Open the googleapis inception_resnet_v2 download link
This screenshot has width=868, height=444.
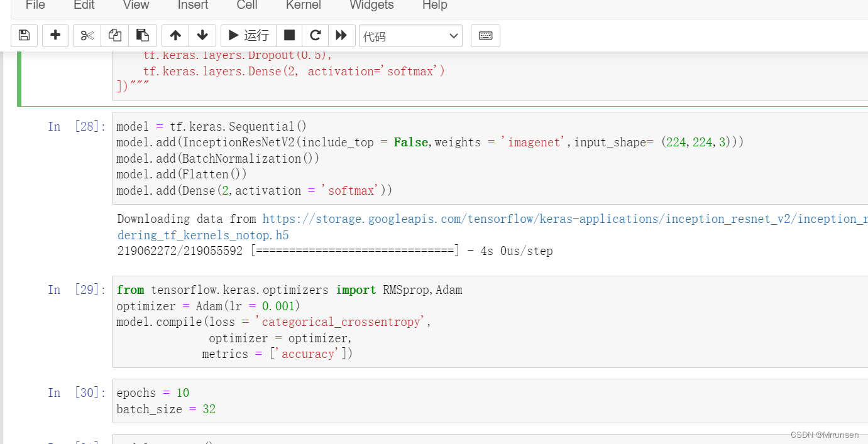tap(565, 219)
